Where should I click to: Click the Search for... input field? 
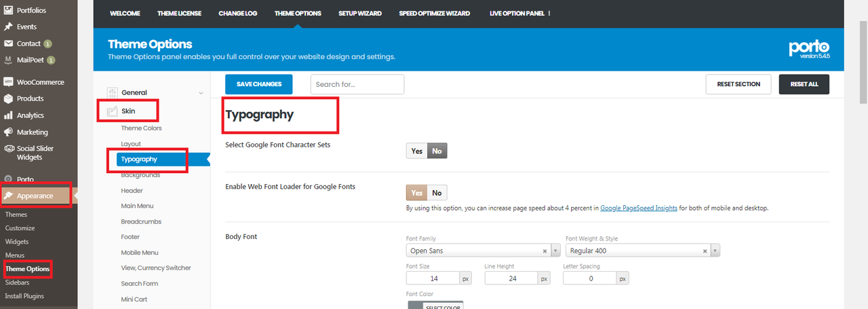pyautogui.click(x=357, y=84)
